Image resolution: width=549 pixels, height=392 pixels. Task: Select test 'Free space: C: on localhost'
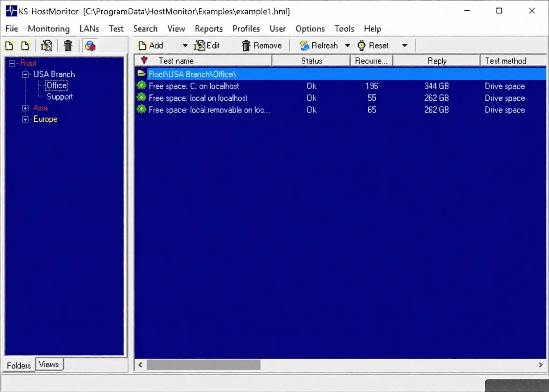[194, 86]
